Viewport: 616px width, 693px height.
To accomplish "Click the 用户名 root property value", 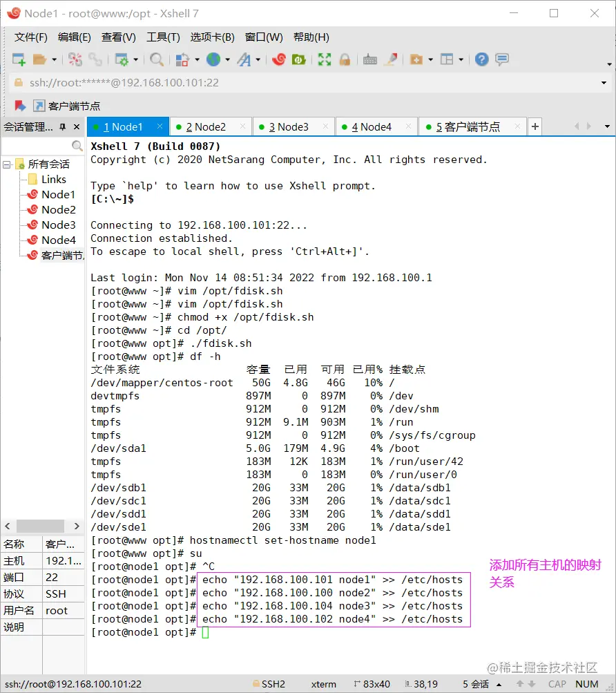I will point(64,611).
